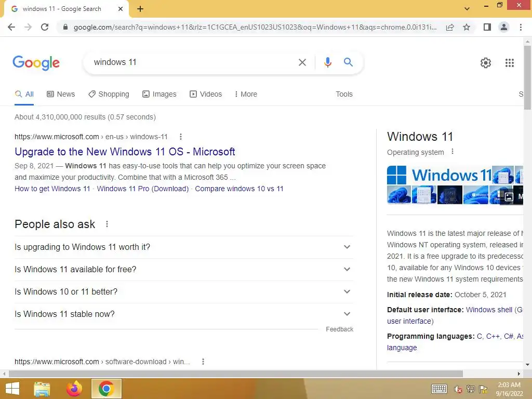Open search Tools
Image resolution: width=532 pixels, height=399 pixels.
click(344, 95)
